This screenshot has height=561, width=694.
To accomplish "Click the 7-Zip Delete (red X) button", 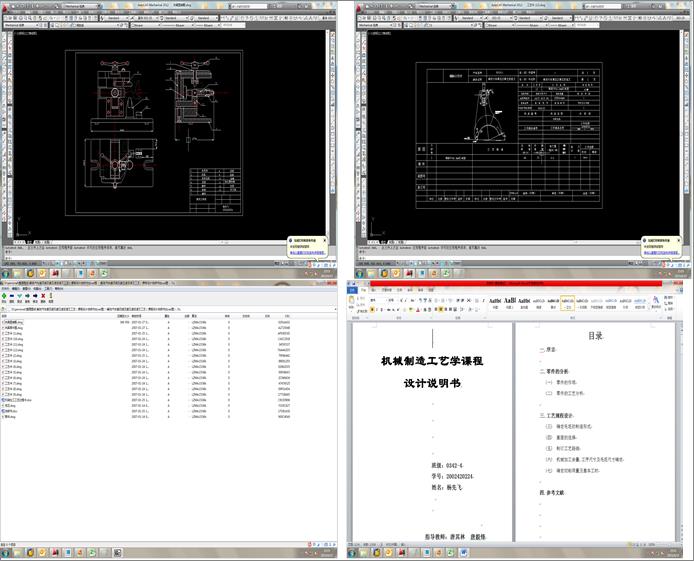I will tap(43, 296).
